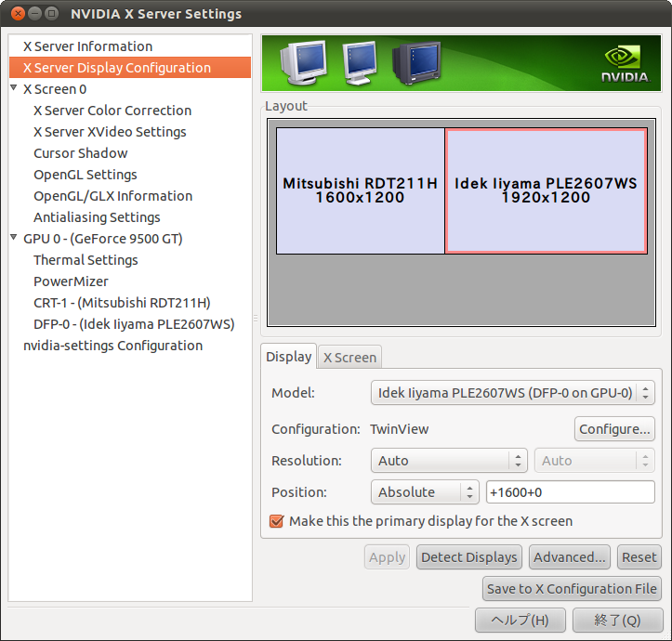Close the NVIDIA X Server Settings window
This screenshot has width=672, height=641.
[x=17, y=14]
